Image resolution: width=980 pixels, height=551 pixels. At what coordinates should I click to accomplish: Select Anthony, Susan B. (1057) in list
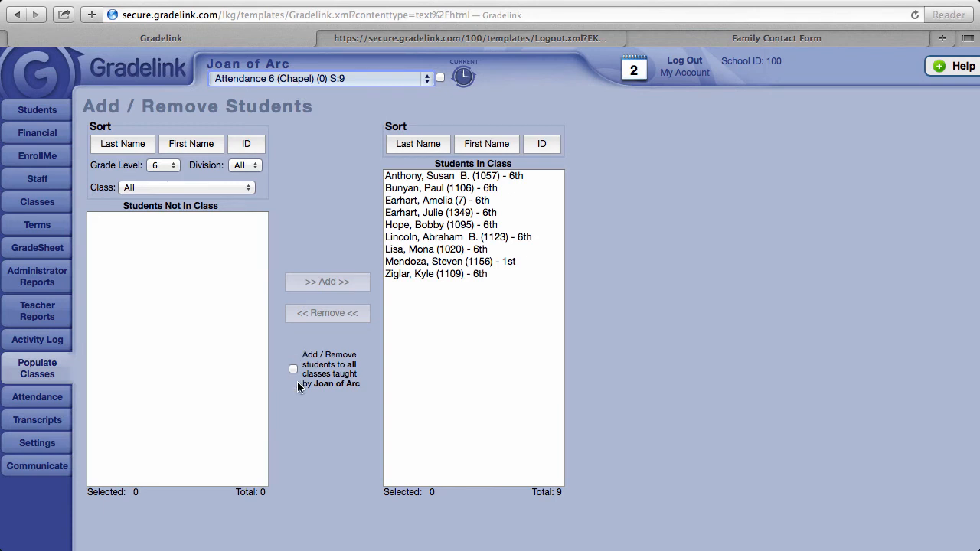pos(473,176)
